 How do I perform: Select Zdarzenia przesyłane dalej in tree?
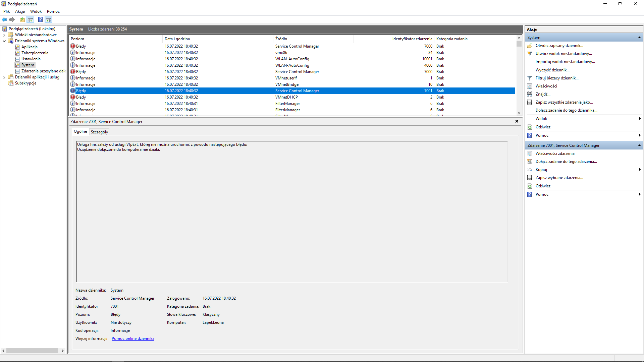[x=43, y=71]
